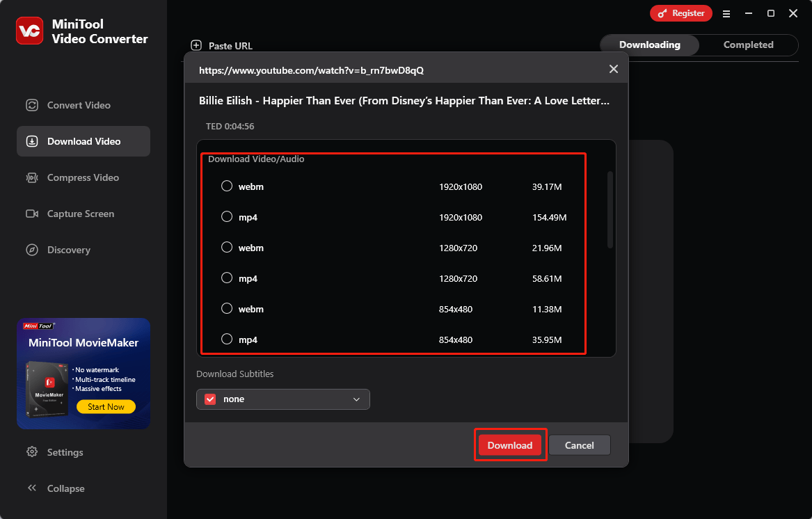The width and height of the screenshot is (812, 519).
Task: Click the Discovery compass icon
Action: point(32,250)
